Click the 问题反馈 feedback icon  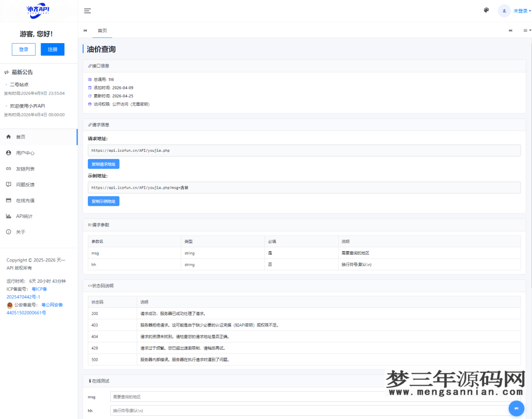click(23, 184)
